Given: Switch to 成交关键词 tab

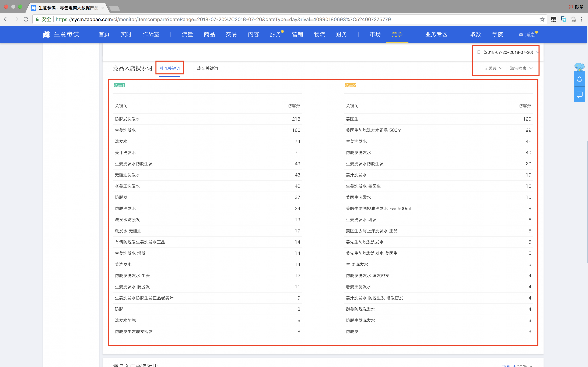Looking at the screenshot, I should [x=207, y=69].
